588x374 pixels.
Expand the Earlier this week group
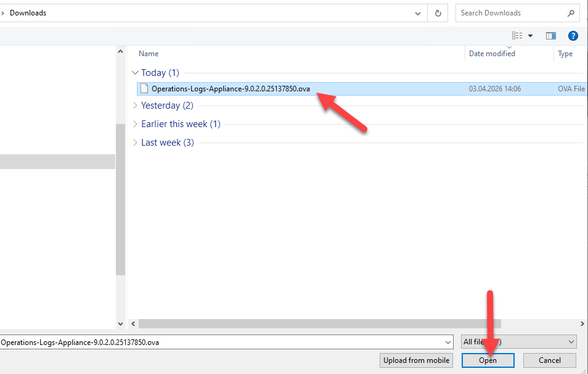pyautogui.click(x=135, y=124)
